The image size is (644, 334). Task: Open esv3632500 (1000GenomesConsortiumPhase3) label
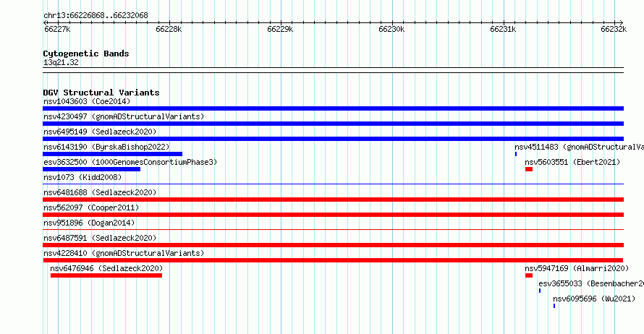click(130, 162)
